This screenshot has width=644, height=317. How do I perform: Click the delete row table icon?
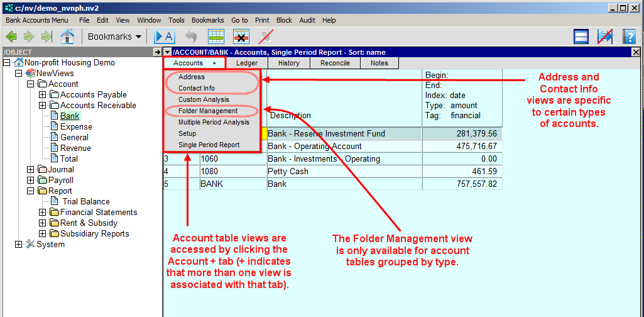[241, 36]
